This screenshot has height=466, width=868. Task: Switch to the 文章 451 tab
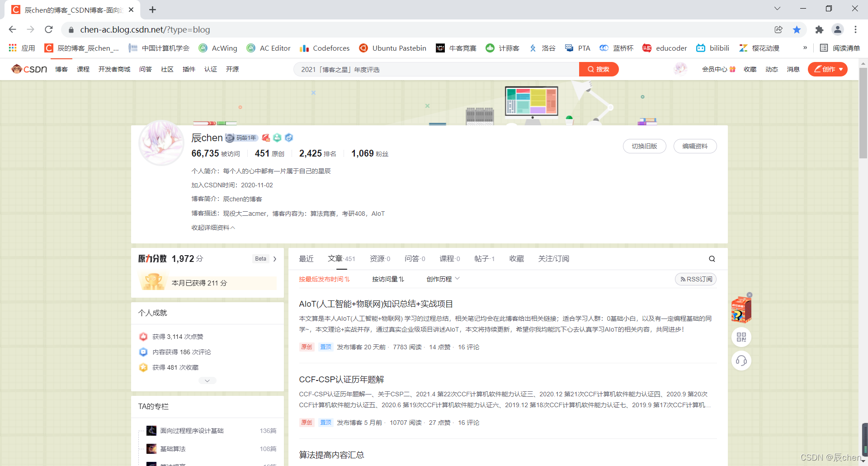(x=341, y=259)
